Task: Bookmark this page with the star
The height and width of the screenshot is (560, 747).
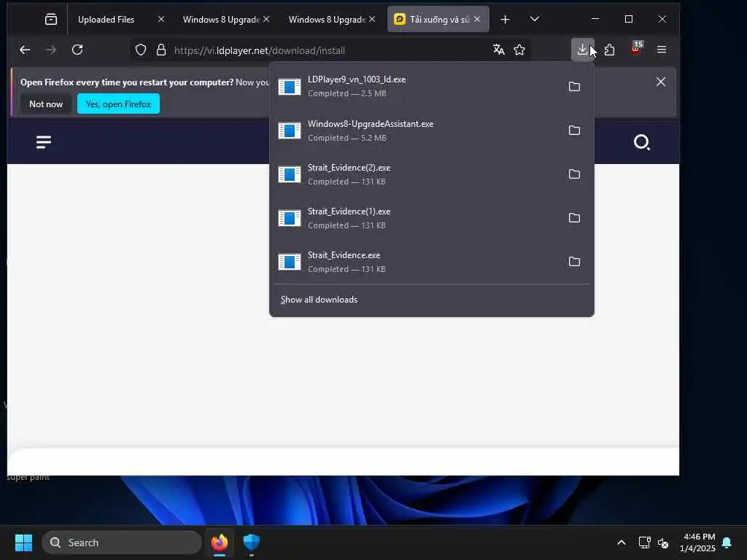Action: click(x=519, y=50)
